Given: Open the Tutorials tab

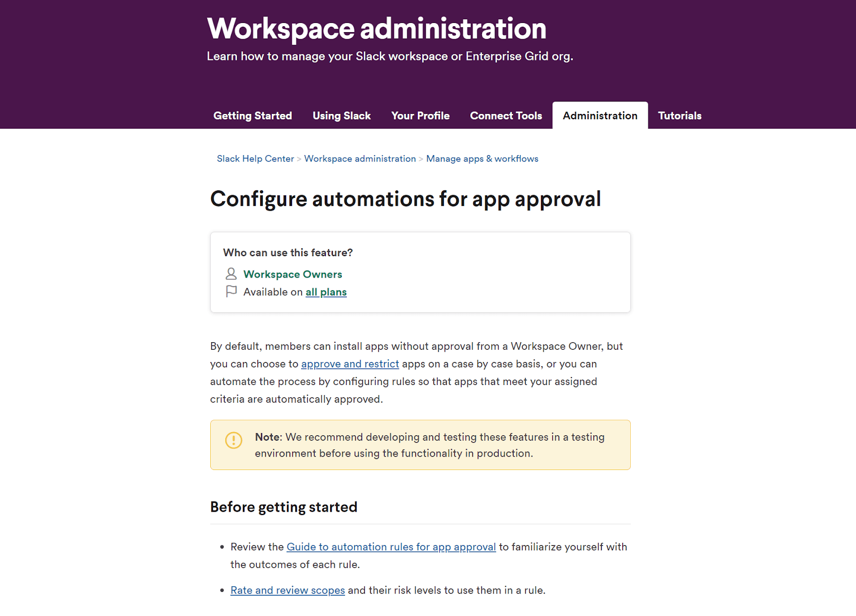Looking at the screenshot, I should click(679, 115).
